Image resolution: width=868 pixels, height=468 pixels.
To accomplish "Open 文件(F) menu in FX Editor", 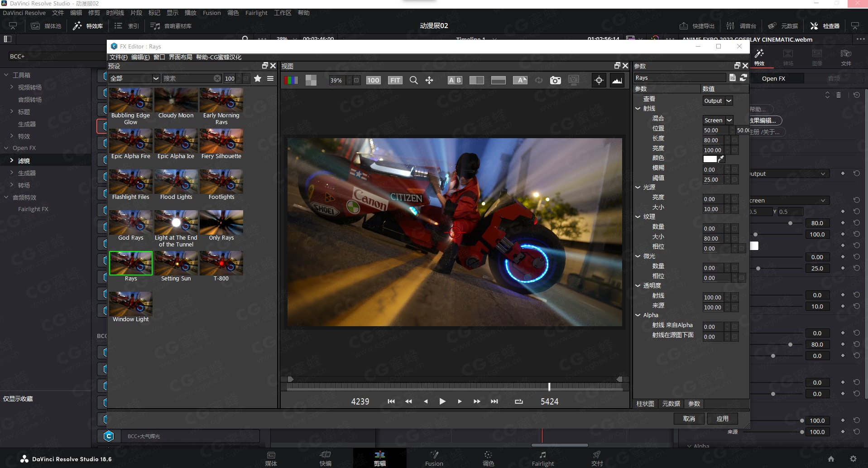I will (x=118, y=57).
